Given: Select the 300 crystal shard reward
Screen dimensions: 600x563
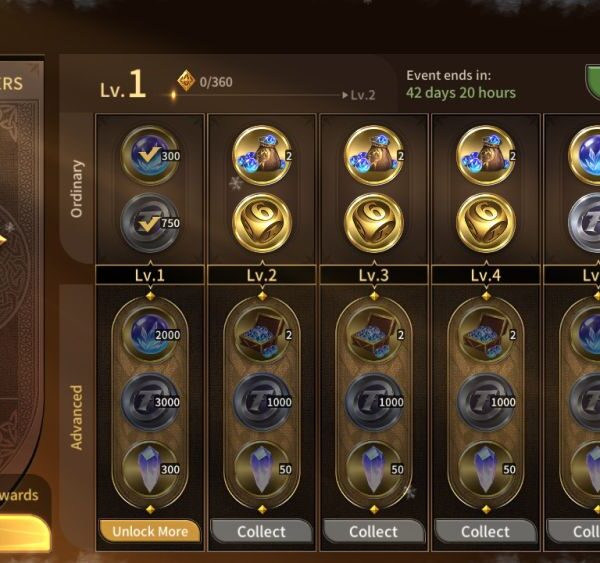Looking at the screenshot, I should pos(150,469).
